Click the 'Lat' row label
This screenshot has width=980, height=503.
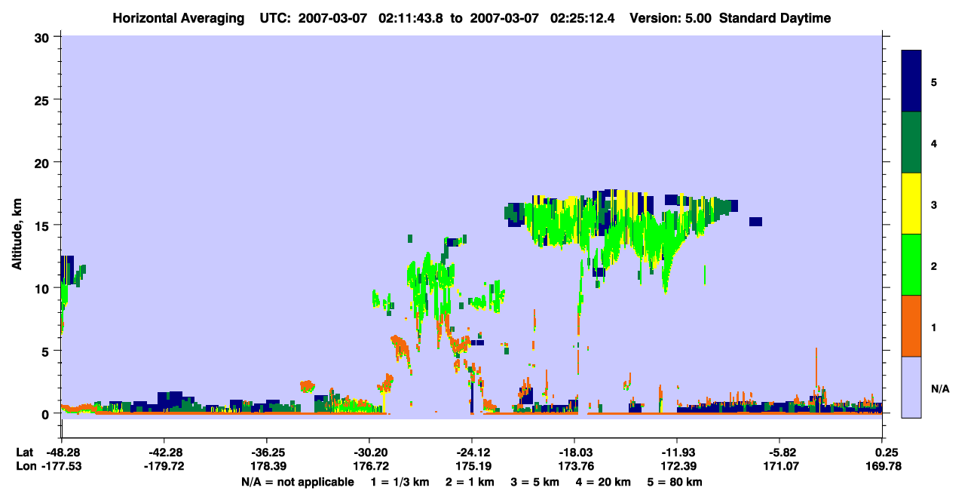click(25, 452)
